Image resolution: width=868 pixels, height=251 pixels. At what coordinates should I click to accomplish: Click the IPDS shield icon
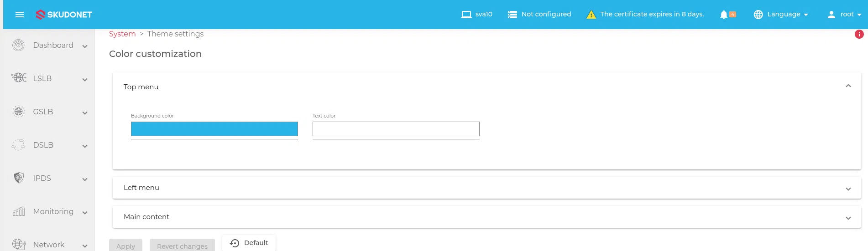pyautogui.click(x=19, y=178)
